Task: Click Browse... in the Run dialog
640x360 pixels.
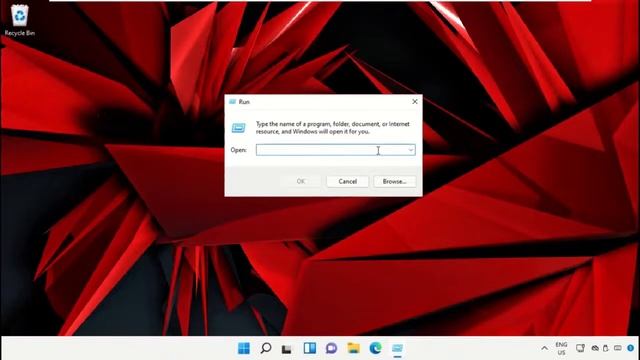Action: click(394, 181)
